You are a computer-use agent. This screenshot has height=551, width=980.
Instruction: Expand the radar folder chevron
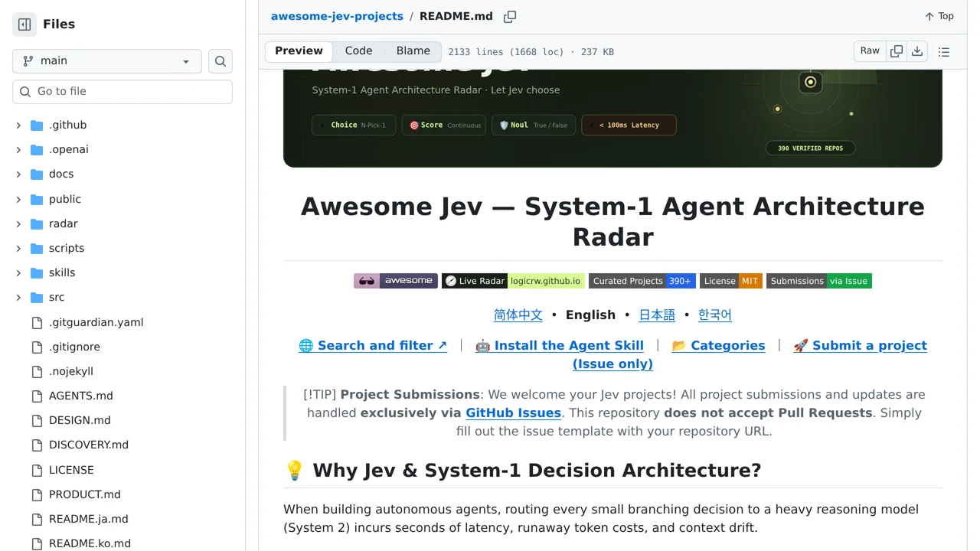[x=18, y=224]
